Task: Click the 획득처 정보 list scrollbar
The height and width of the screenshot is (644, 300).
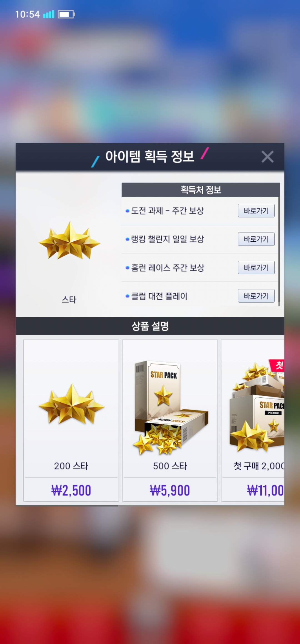Action: (279, 245)
